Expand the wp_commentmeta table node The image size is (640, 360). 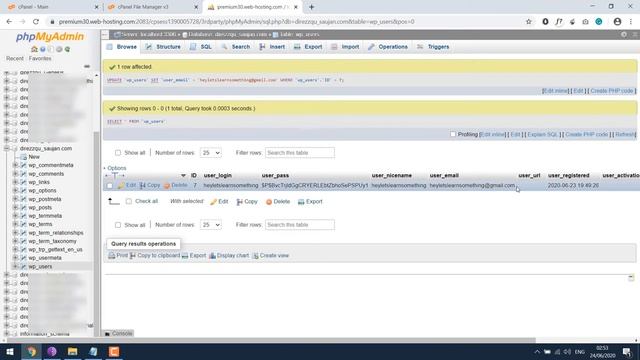(16, 165)
